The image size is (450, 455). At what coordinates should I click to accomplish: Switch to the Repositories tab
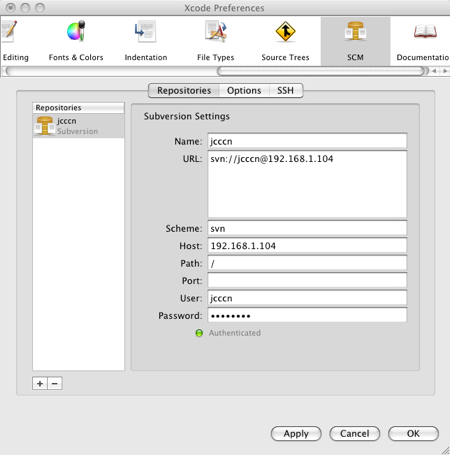pos(184,91)
